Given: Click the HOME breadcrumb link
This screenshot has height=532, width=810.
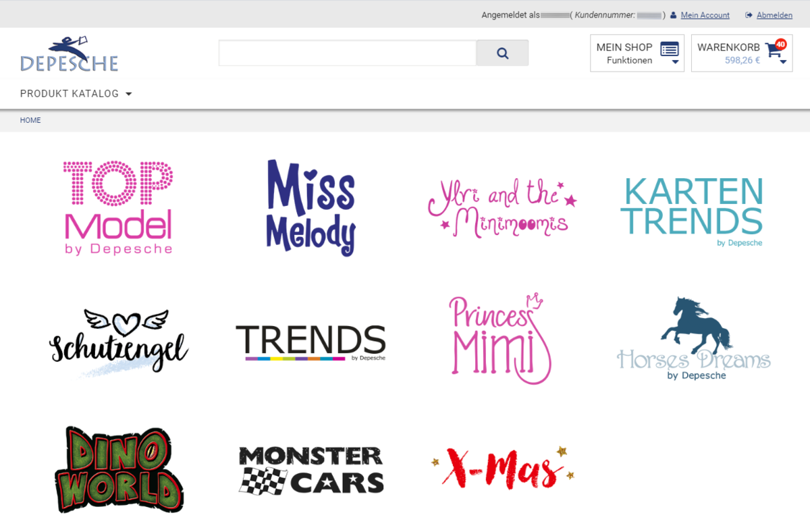Looking at the screenshot, I should pyautogui.click(x=30, y=120).
